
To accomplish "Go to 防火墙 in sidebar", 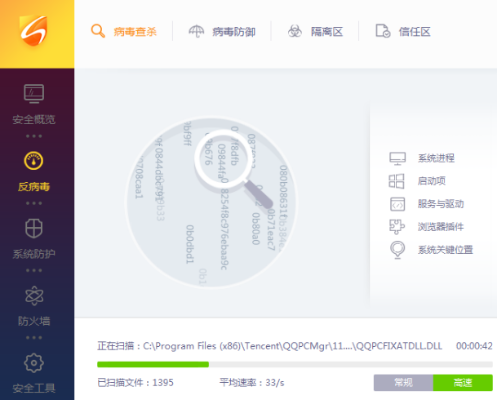I will (x=34, y=321).
